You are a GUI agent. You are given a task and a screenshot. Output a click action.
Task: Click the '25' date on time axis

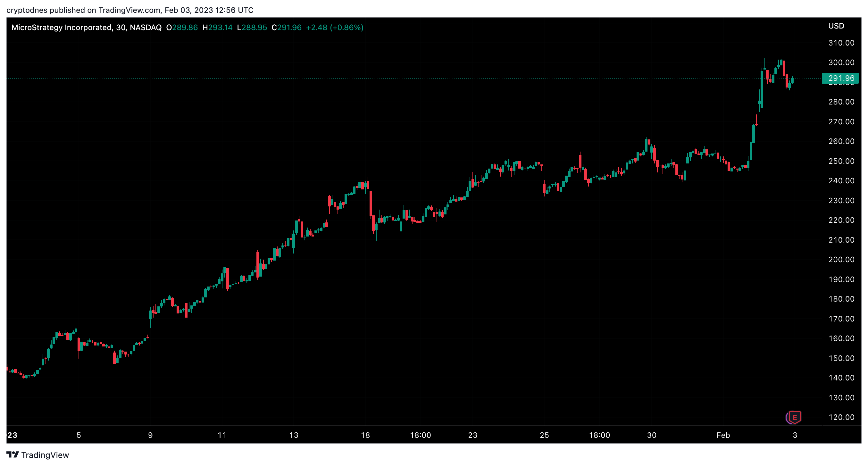(x=544, y=435)
